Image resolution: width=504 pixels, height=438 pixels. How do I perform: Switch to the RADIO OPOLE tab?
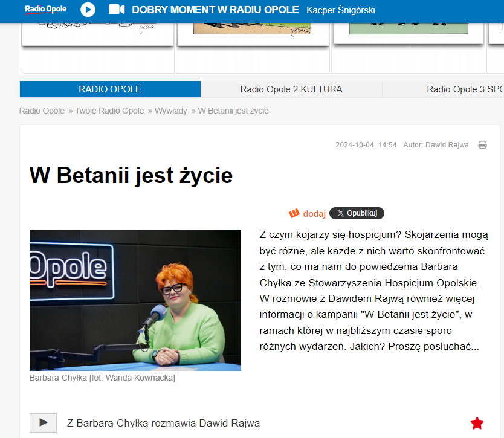pyautogui.click(x=110, y=89)
